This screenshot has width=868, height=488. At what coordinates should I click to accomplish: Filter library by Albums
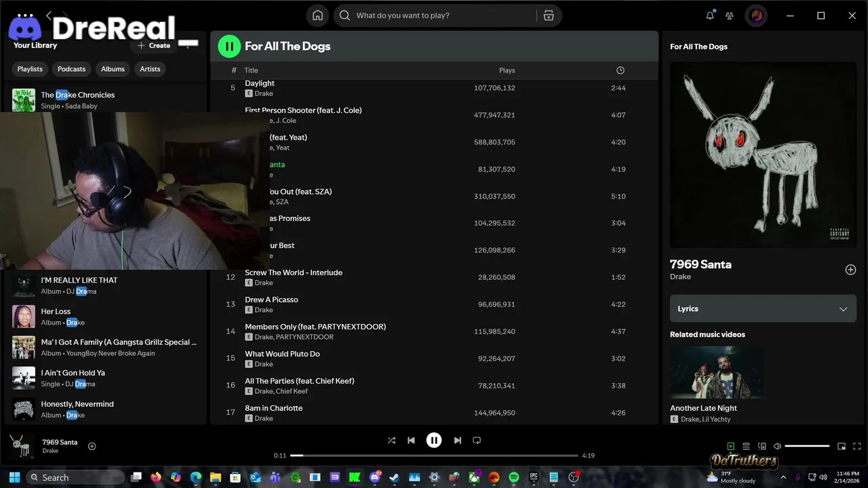pyautogui.click(x=113, y=69)
